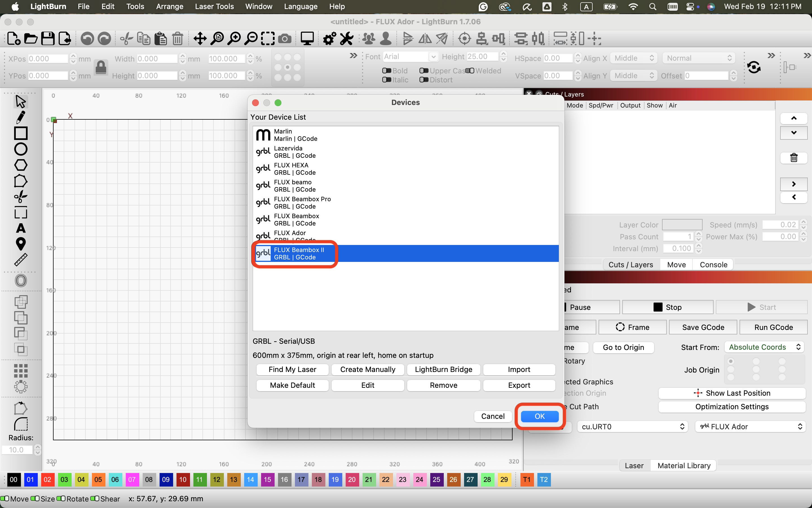Viewport: 812px width, 508px height.
Task: Click the Delete trash icon in toolbar
Action: pos(178,39)
